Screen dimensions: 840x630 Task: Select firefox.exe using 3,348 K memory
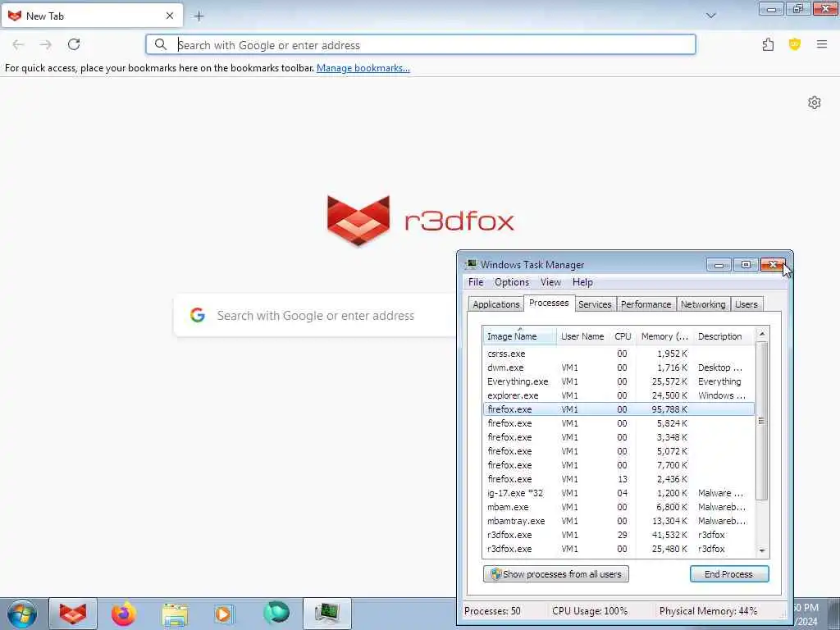pos(619,437)
